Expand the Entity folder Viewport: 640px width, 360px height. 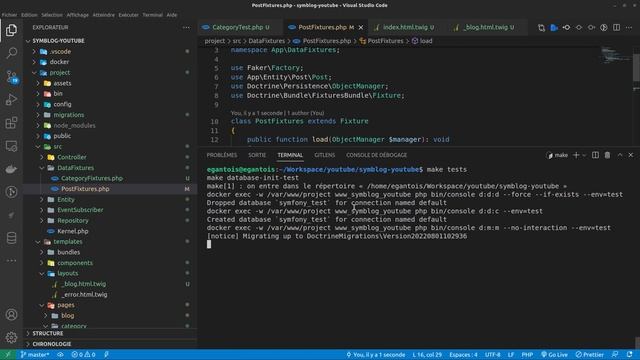click(x=110, y=200)
